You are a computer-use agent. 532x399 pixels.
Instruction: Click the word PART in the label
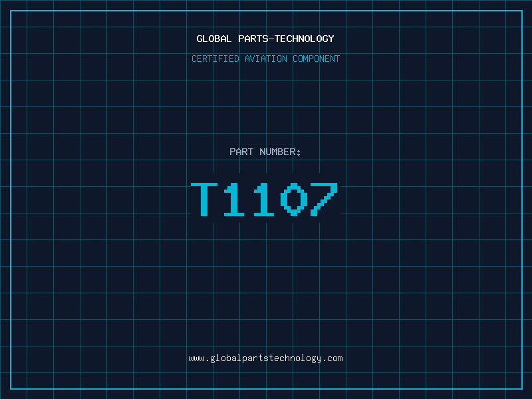pyautogui.click(x=241, y=152)
